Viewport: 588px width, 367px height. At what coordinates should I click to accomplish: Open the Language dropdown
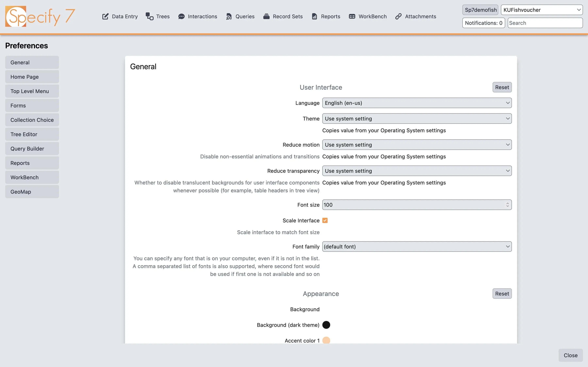(x=417, y=103)
